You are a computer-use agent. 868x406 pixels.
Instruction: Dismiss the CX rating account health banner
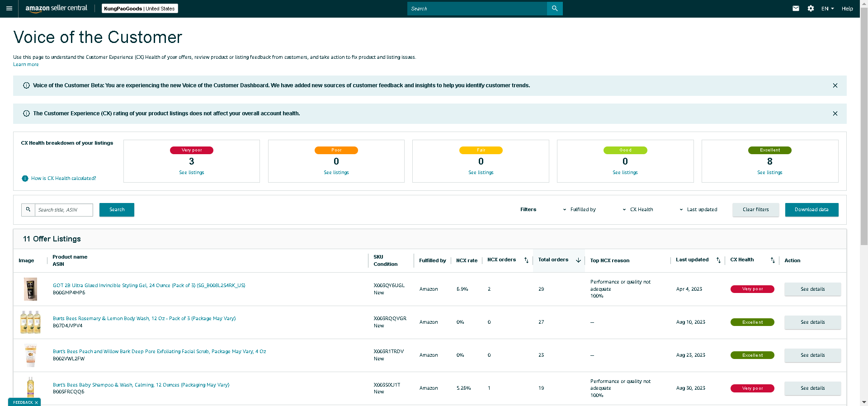[x=835, y=113]
